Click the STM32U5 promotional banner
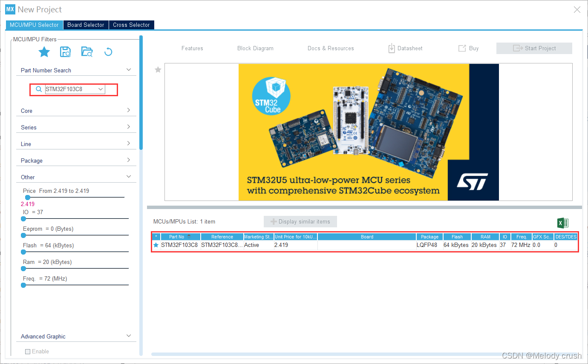This screenshot has height=364, width=588. tap(369, 132)
